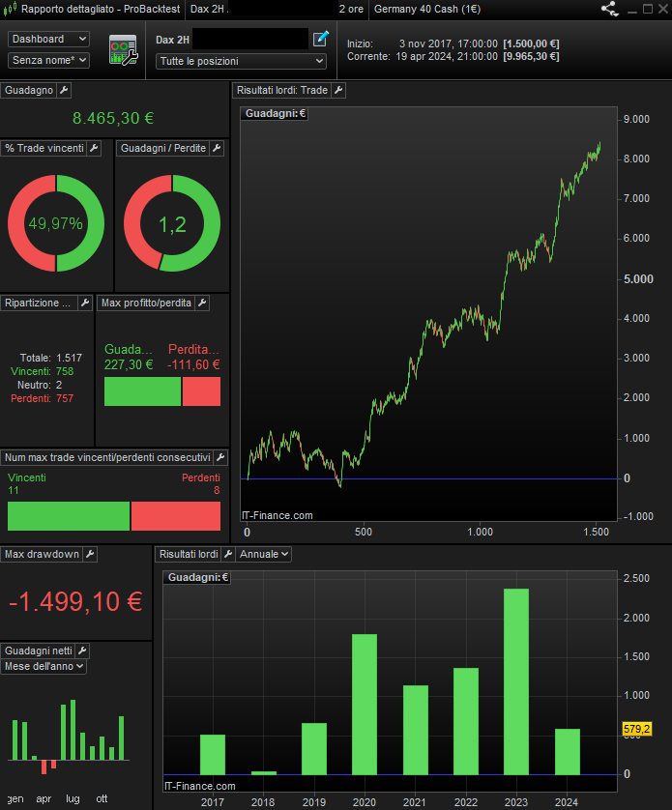
Task: Click the 2019 annual gains bar
Action: click(x=314, y=748)
